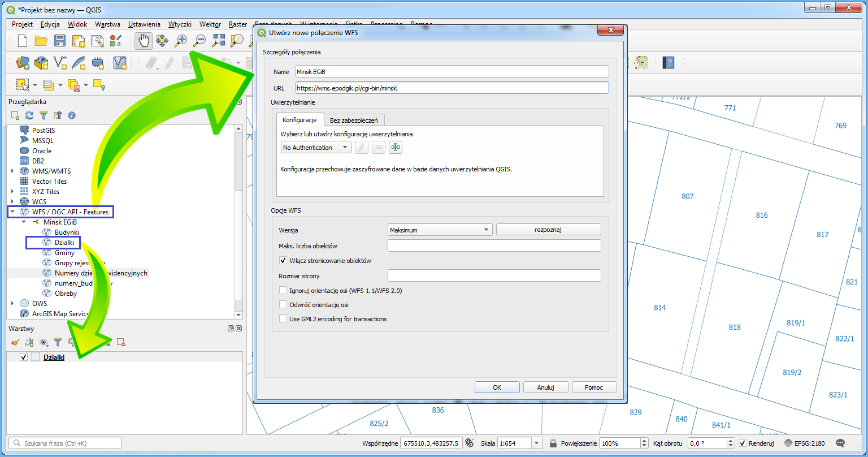Screen dimensions: 868x457
Task: Open project with the folder icon
Action: [41, 41]
